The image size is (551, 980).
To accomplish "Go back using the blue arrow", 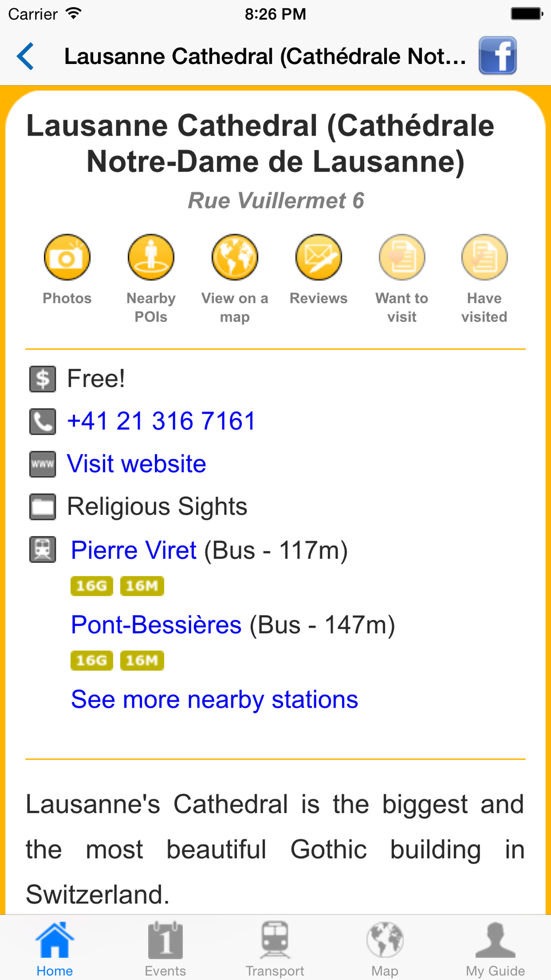I will click(25, 56).
